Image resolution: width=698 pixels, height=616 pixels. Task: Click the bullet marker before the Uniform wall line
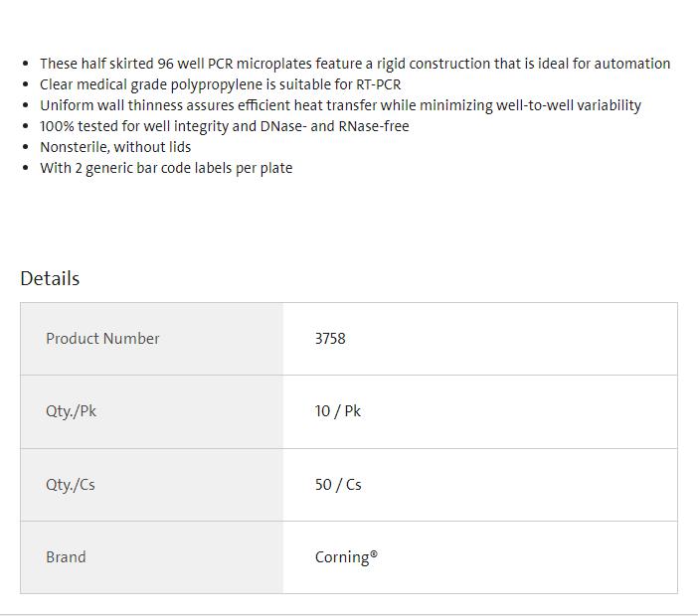(x=26, y=105)
